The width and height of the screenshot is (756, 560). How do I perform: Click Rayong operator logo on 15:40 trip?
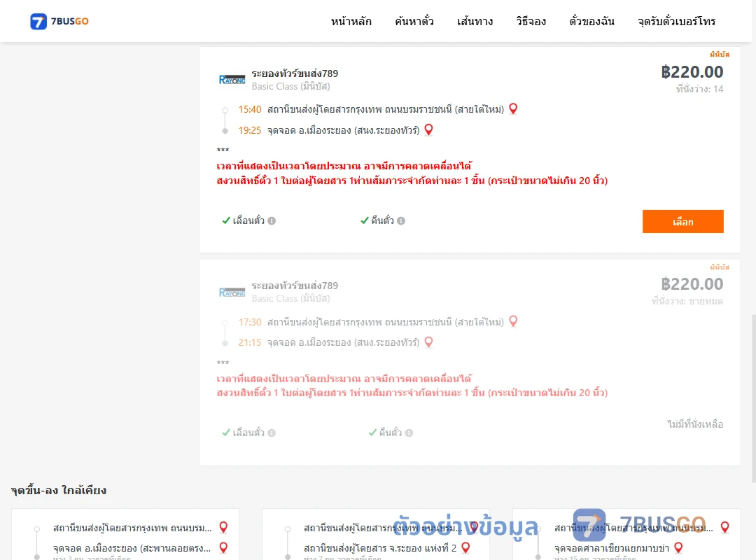click(x=232, y=80)
